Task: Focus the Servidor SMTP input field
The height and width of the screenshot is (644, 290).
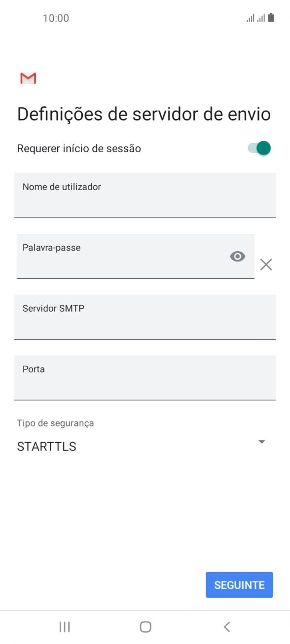Action: pos(145,318)
